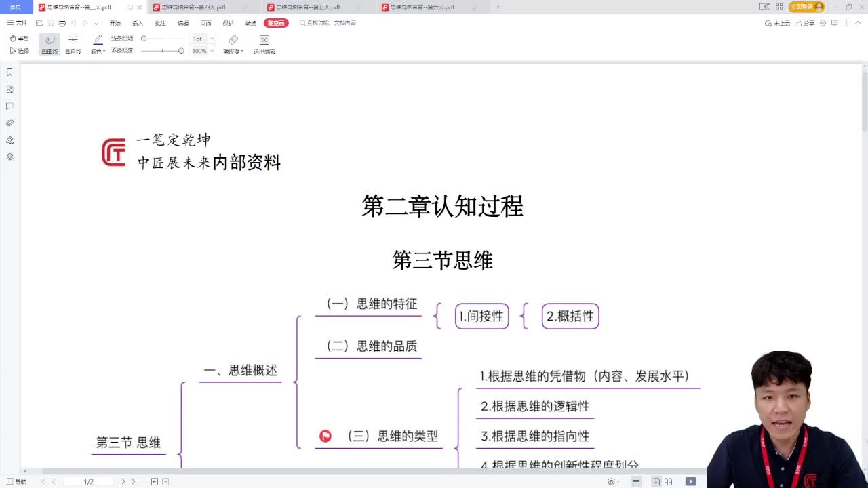868x488 pixels.
Task: Enable single-page view mode
Action: [656, 481]
